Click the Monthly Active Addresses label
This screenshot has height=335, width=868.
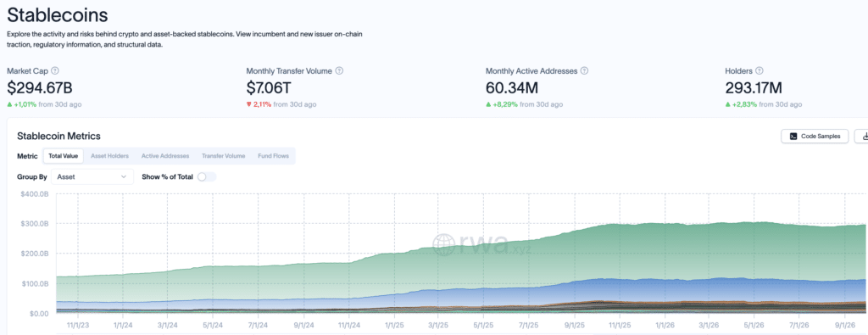(531, 71)
